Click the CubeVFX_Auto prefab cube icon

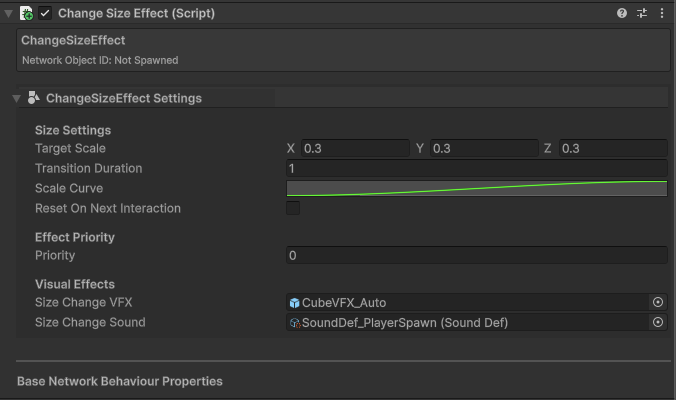coord(294,303)
